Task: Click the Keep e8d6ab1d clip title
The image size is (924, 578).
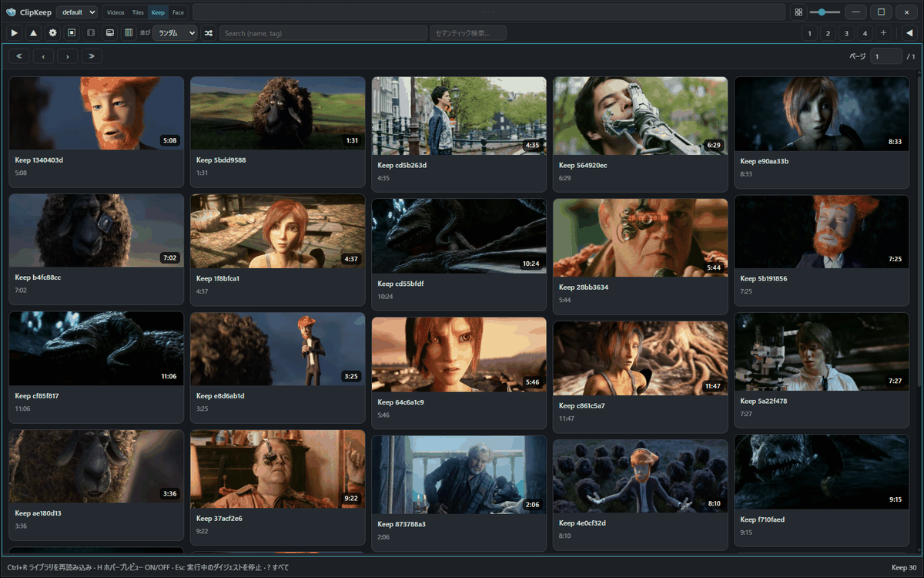Action: click(x=220, y=396)
